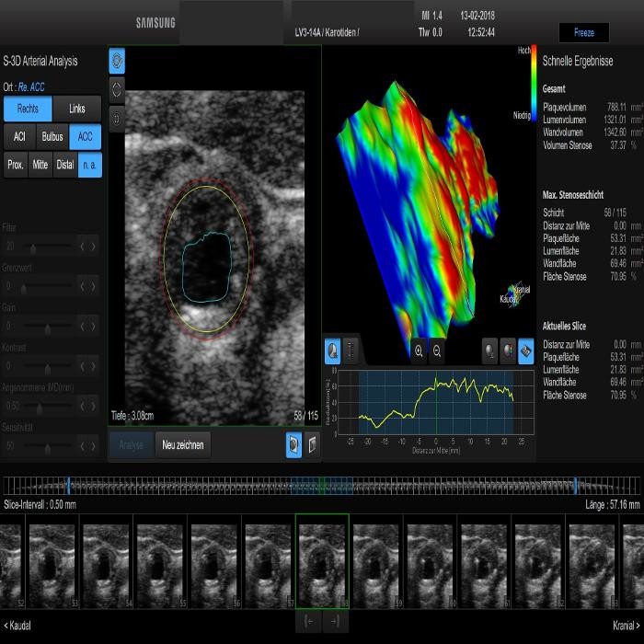644x644 pixels.
Task: Click the rightmost color-map 3D render icon
Action: 525,351
